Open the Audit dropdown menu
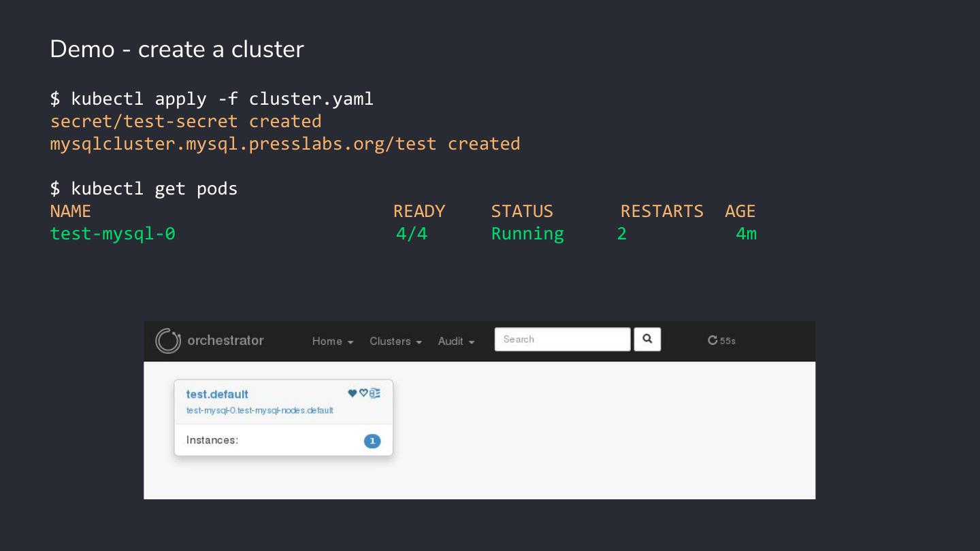 coord(456,341)
